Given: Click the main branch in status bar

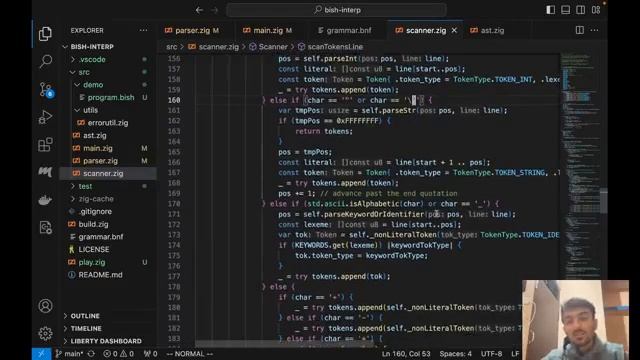Looking at the screenshot, I should pos(69,354).
